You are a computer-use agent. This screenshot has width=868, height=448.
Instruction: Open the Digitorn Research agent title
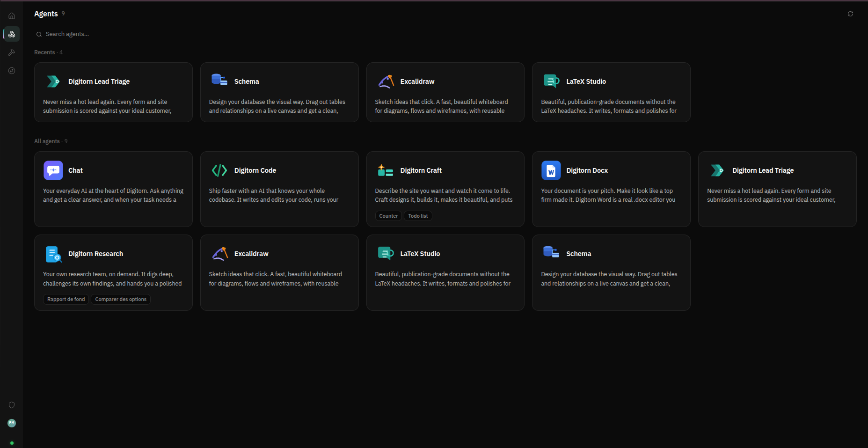[95, 254]
